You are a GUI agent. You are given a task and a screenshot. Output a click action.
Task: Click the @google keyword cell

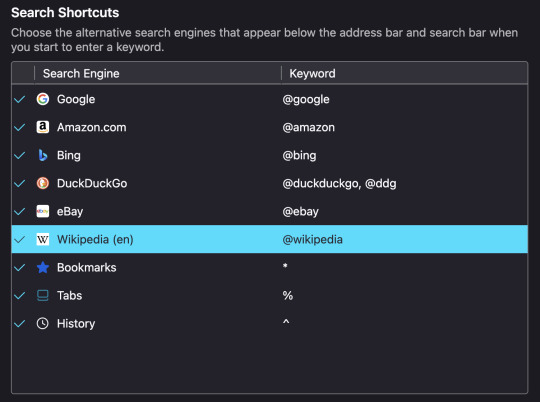click(306, 100)
